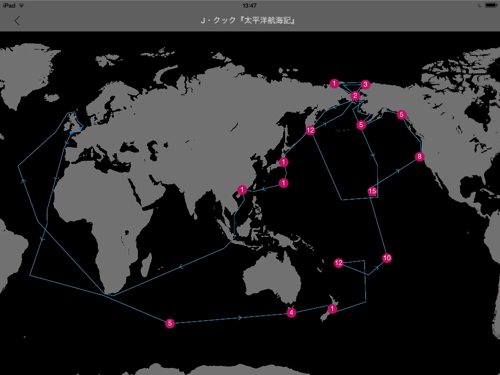
Task: Tap the blue dot on southwestern England
Action: pos(72,133)
